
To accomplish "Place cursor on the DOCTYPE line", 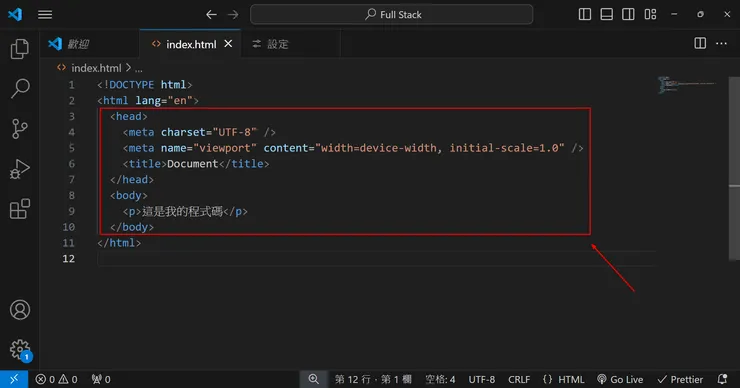I will [x=144, y=85].
